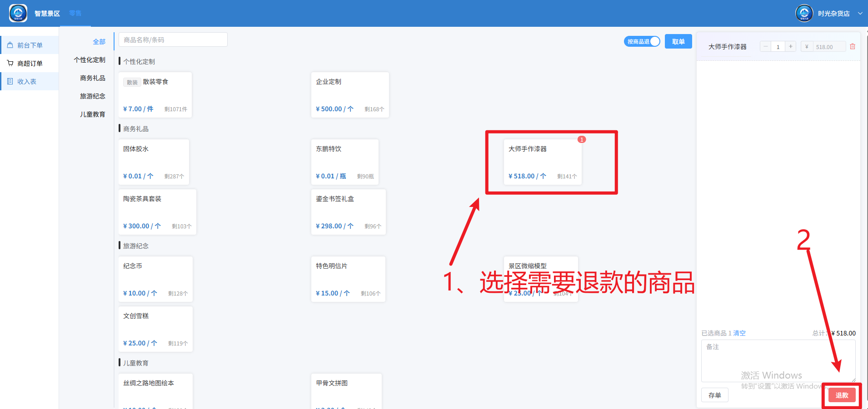This screenshot has height=409, width=868.
Task: Click the ¥500.00 / 个 price text
Action: click(x=334, y=109)
